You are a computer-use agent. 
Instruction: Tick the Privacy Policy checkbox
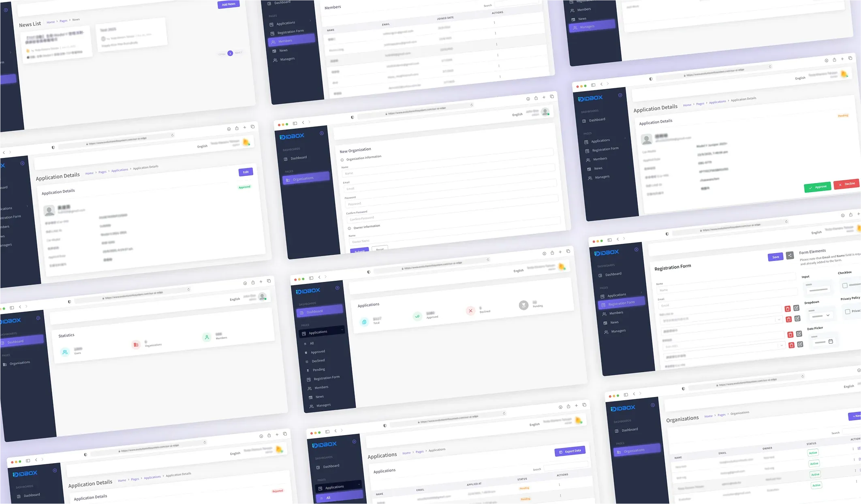tap(848, 312)
